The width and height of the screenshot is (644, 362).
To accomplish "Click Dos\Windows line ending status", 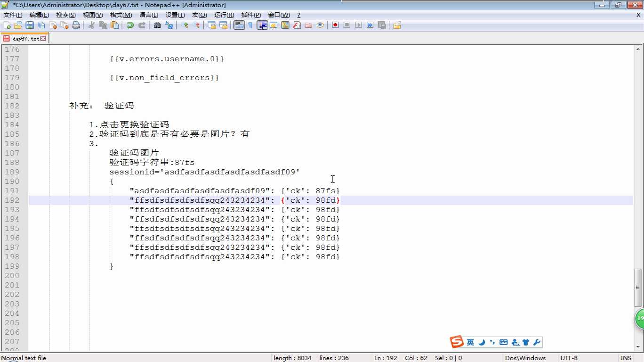I will click(x=525, y=358).
